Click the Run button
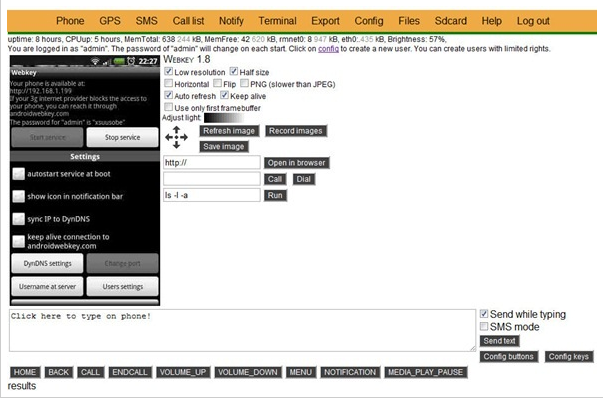Viewport: 603px width, 399px height. click(x=275, y=195)
